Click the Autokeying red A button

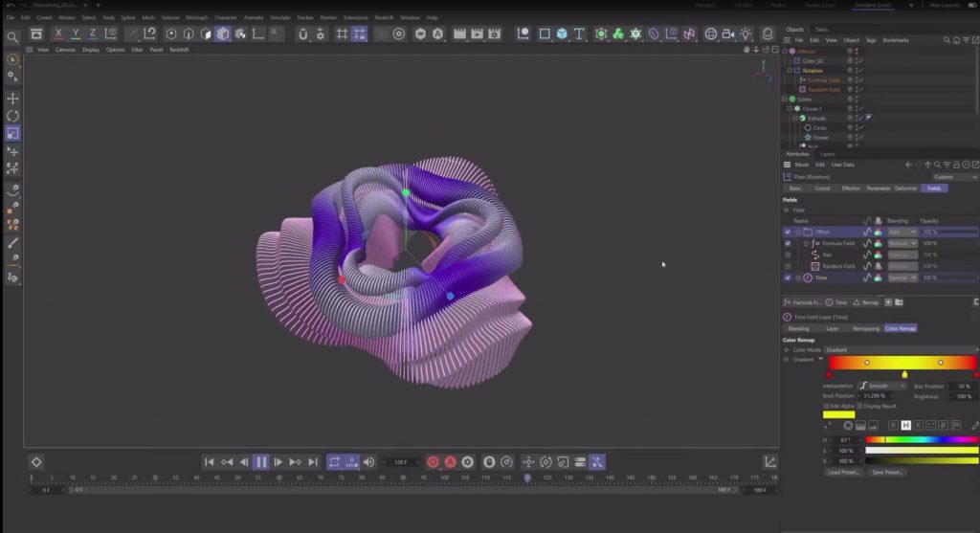(x=450, y=462)
